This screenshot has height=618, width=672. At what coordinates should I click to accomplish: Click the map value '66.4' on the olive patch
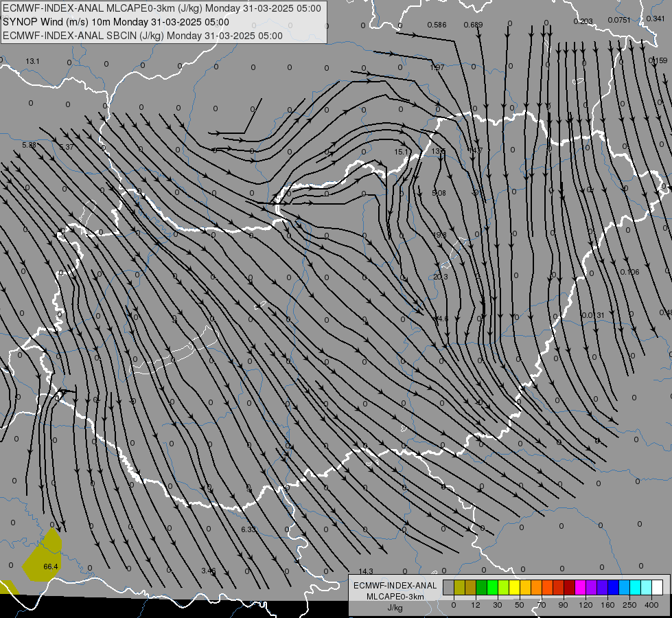click(51, 566)
